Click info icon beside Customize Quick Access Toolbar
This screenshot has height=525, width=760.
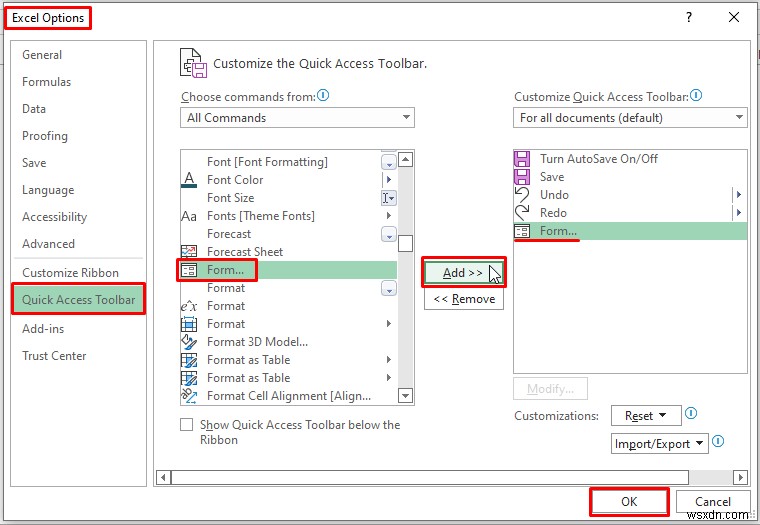pos(696,95)
